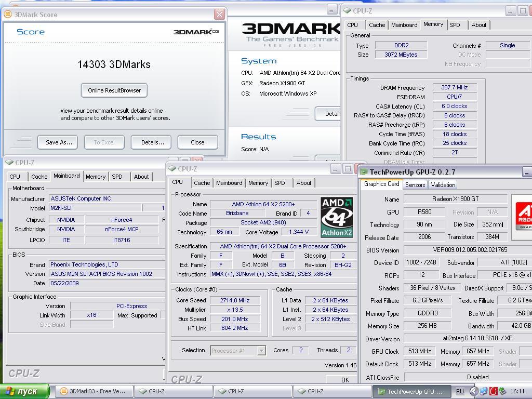Open Memory tab in CPU-Z processor window
The image size is (532, 399).
click(x=258, y=183)
